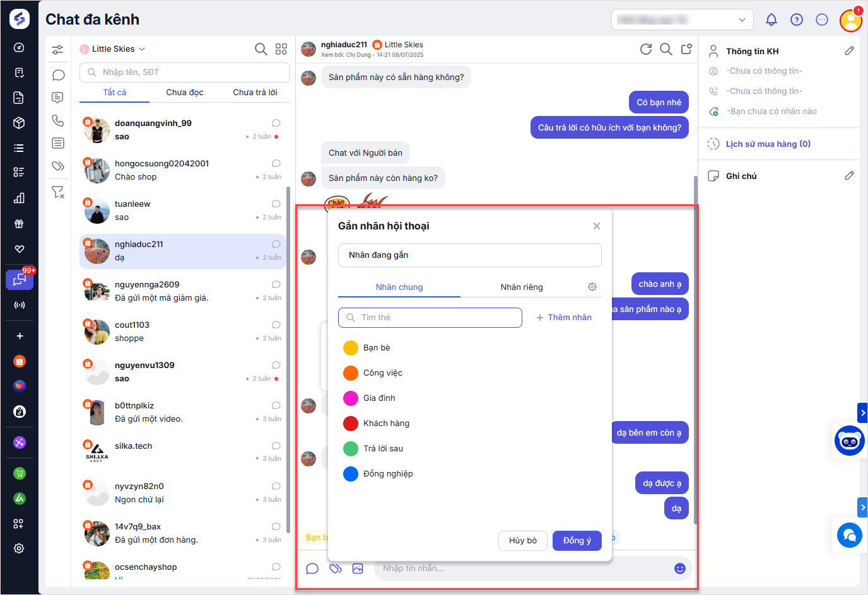Open the labels tag sidebar icon

coord(58,166)
